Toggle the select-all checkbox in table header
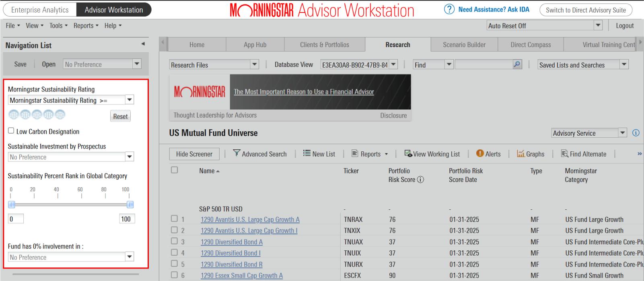The width and height of the screenshot is (644, 281). click(174, 170)
